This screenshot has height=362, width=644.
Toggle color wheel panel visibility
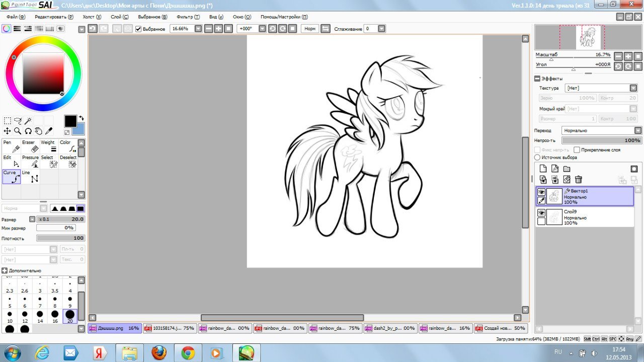click(x=6, y=29)
